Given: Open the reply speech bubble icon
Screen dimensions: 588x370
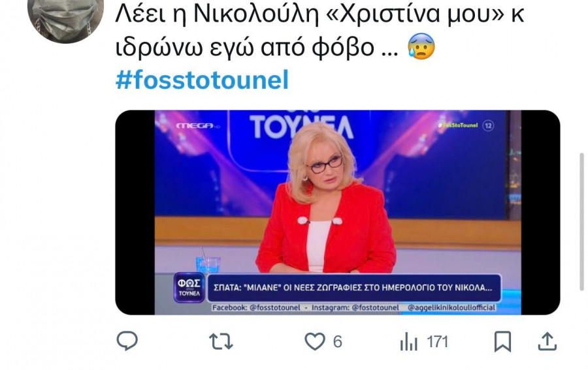Looking at the screenshot, I should click(x=127, y=341).
